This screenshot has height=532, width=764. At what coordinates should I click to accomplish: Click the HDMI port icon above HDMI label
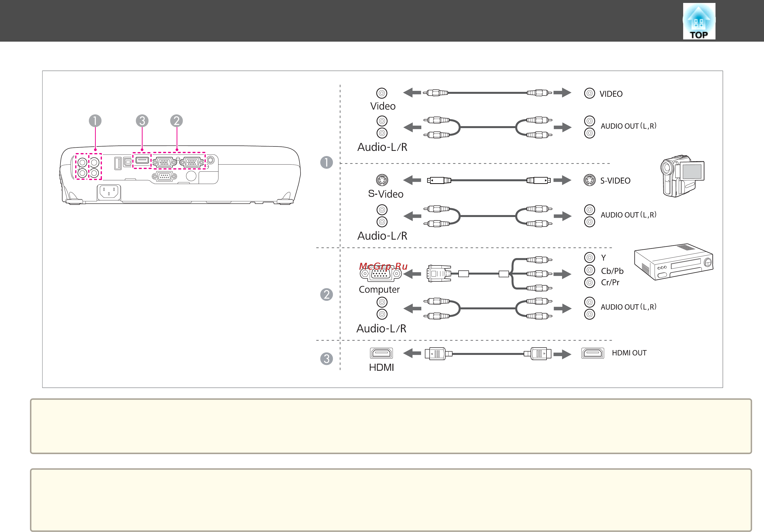(x=381, y=353)
